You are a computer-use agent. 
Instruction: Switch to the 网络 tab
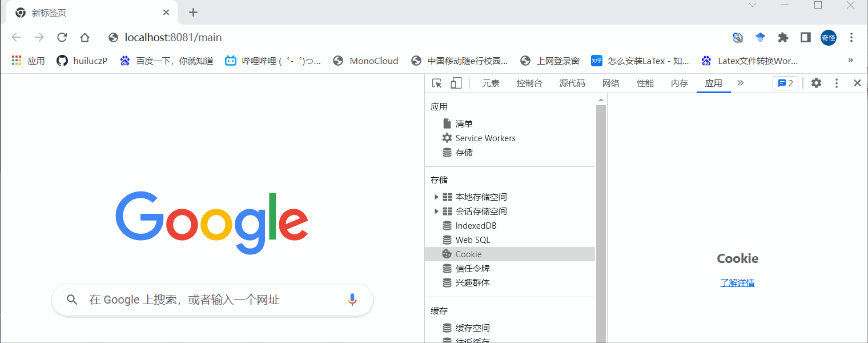tap(611, 83)
